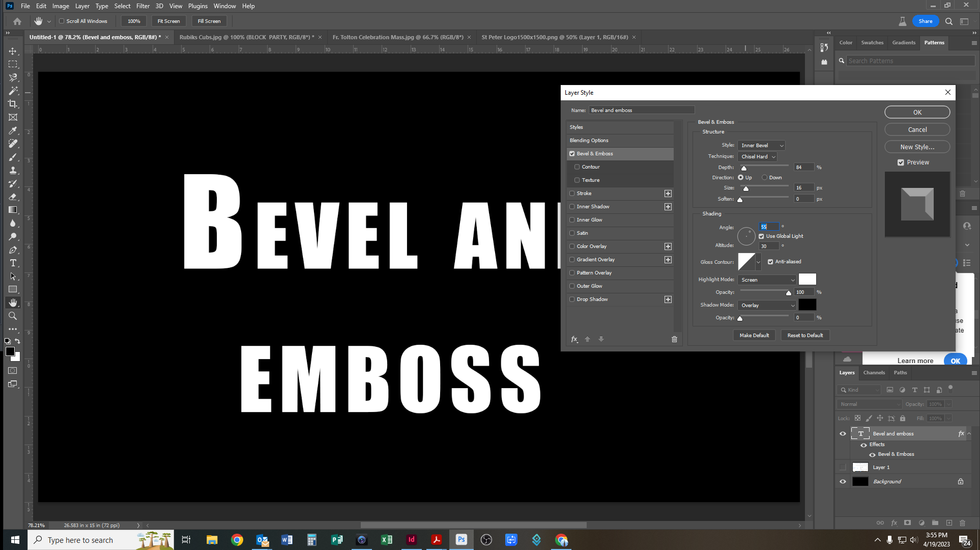Click the add effect fx icon in Layer Style
This screenshot has height=550, width=980.
pyautogui.click(x=574, y=339)
